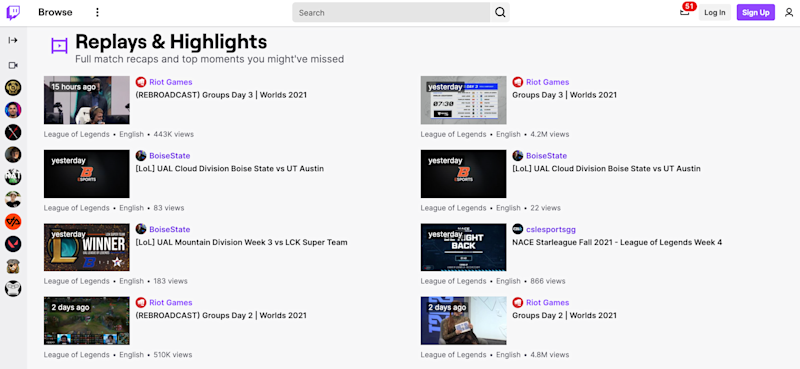Click Riot Games avatar beside REBROADCAST Groups Day 2
Screen dimensions: 800x369
[x=141, y=303]
